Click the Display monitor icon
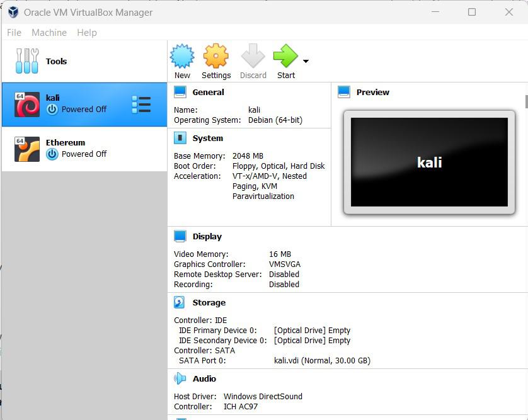Viewport: 528px width, 420px height. pos(180,236)
